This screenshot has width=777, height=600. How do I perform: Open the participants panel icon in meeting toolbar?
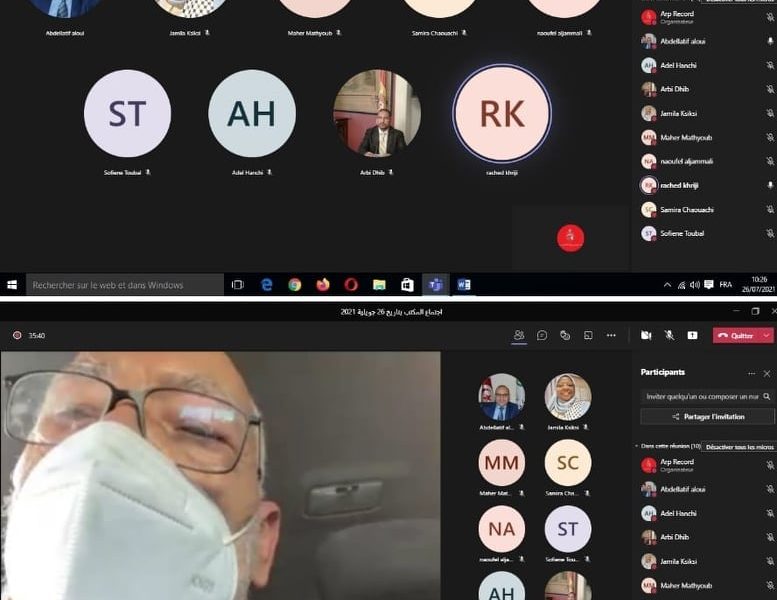(x=519, y=335)
